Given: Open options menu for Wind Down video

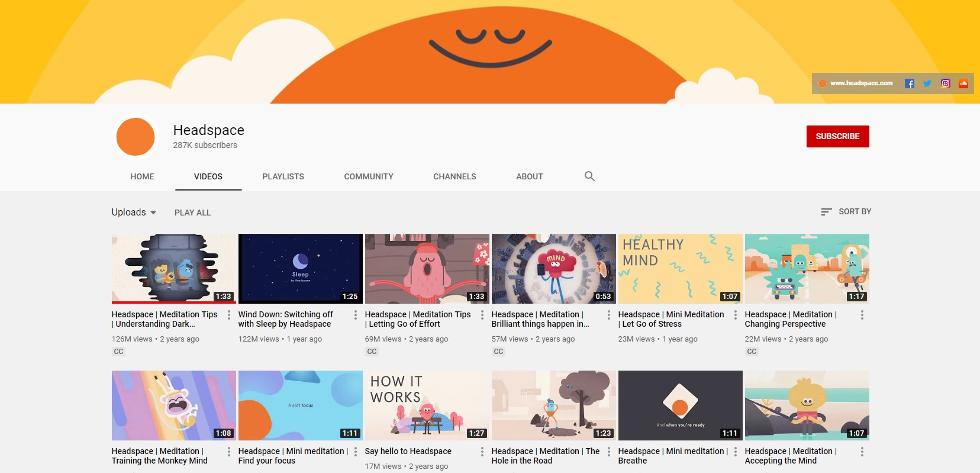Looking at the screenshot, I should tap(356, 315).
